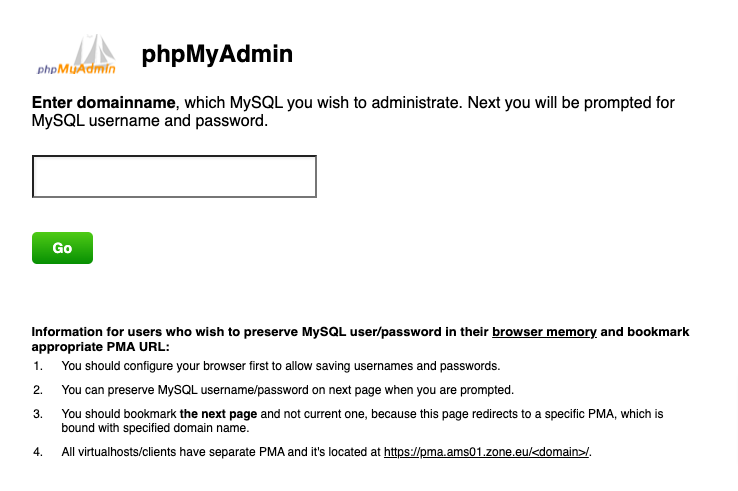Click the bold "the next page" text
Image resolution: width=738 pixels, height=491 pixels.
click(218, 413)
